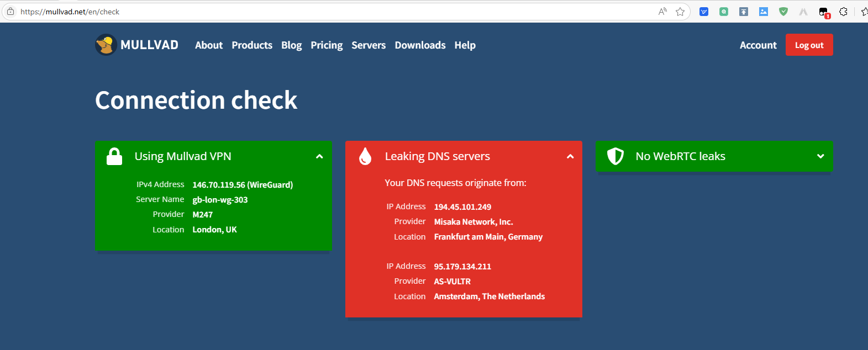Click the location London, UK
This screenshot has height=350, width=868.
coord(214,230)
